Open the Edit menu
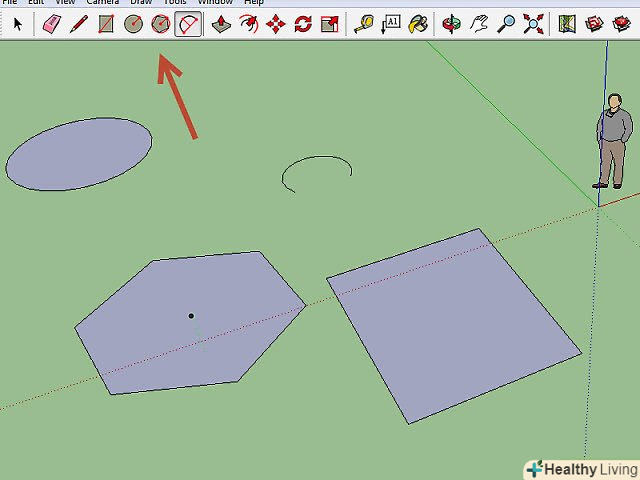 (x=36, y=2)
